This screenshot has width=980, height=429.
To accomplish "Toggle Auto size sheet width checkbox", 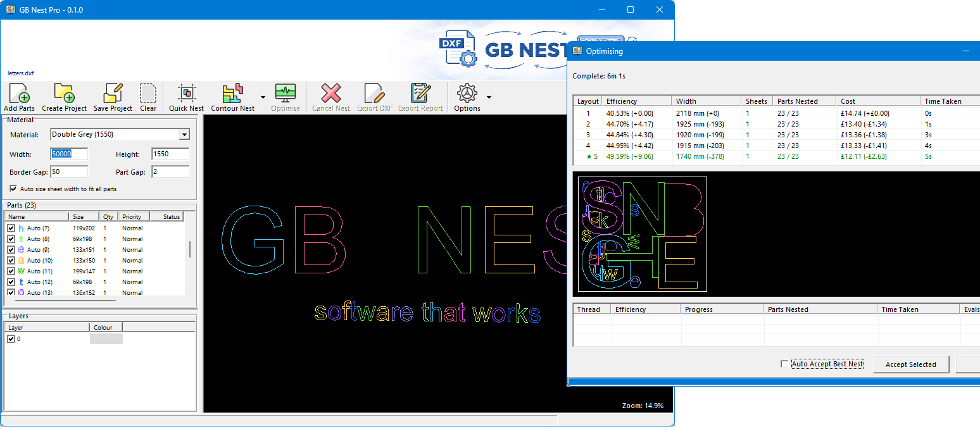I will (13, 189).
